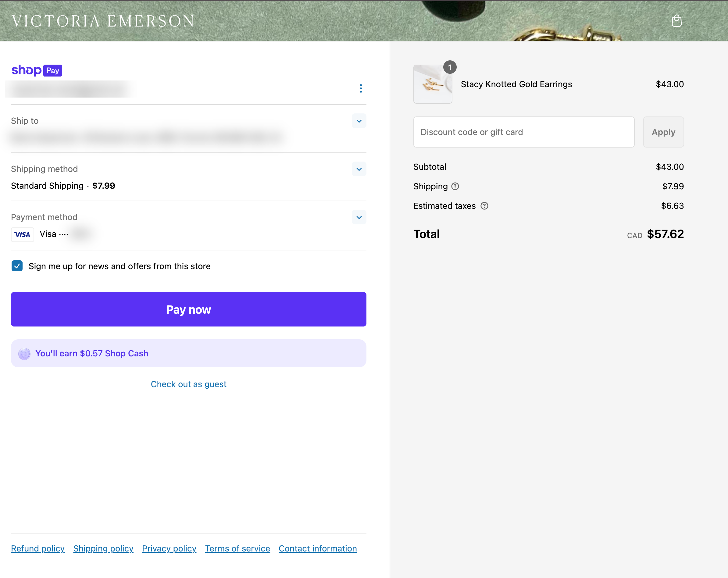Open the Privacy policy link
Screen dimensions: 728x578
(x=169, y=549)
